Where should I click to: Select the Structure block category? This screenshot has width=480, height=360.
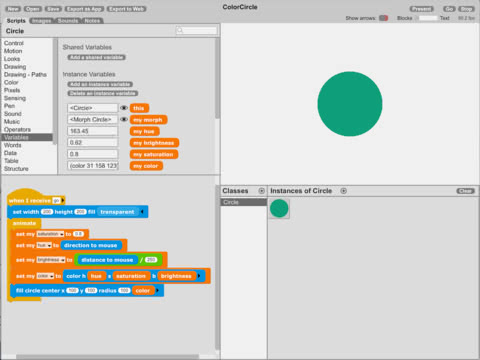click(16, 169)
